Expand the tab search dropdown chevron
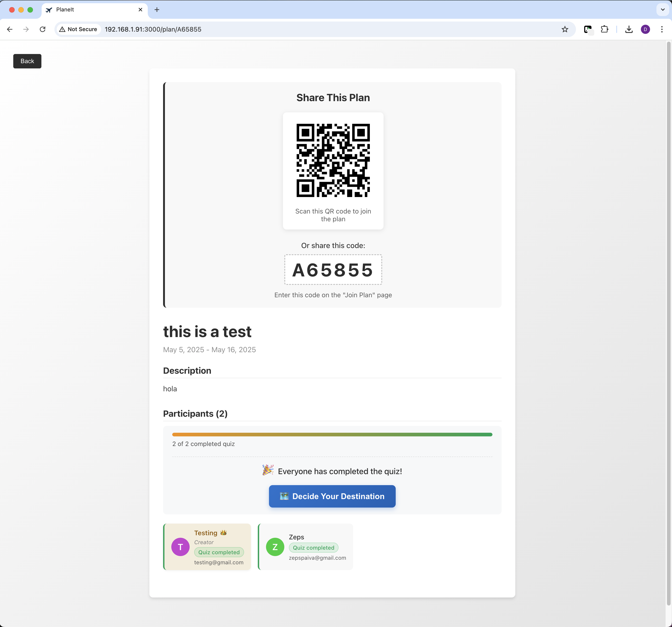 point(663,9)
